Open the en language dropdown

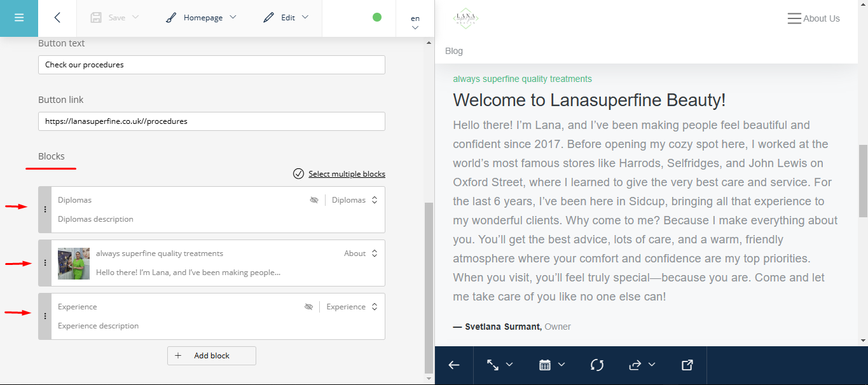coord(415,22)
